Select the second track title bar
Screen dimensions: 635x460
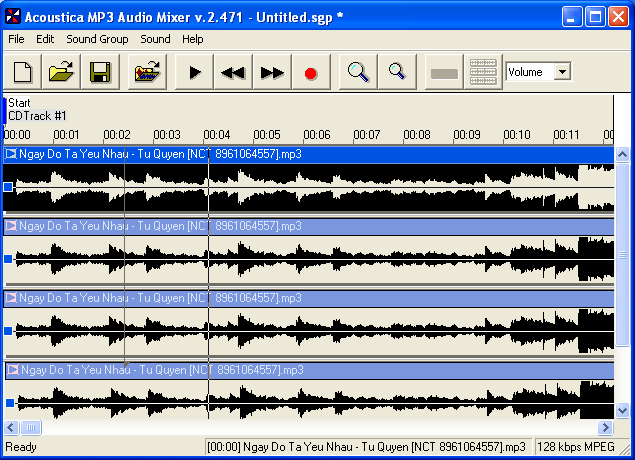(300, 227)
